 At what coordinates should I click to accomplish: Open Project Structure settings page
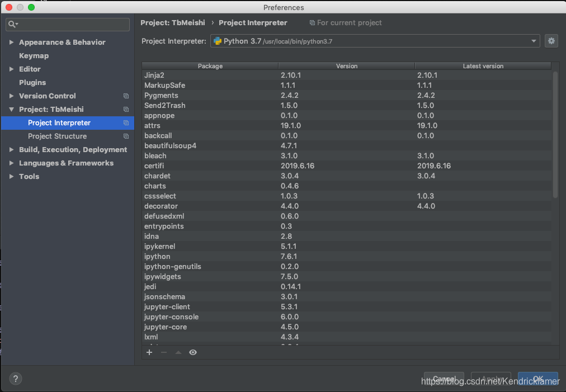(x=58, y=136)
